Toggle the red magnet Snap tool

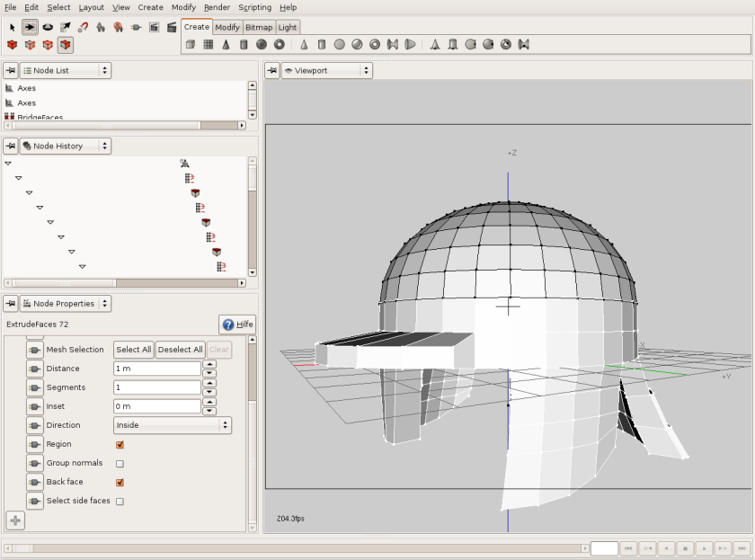(83, 28)
